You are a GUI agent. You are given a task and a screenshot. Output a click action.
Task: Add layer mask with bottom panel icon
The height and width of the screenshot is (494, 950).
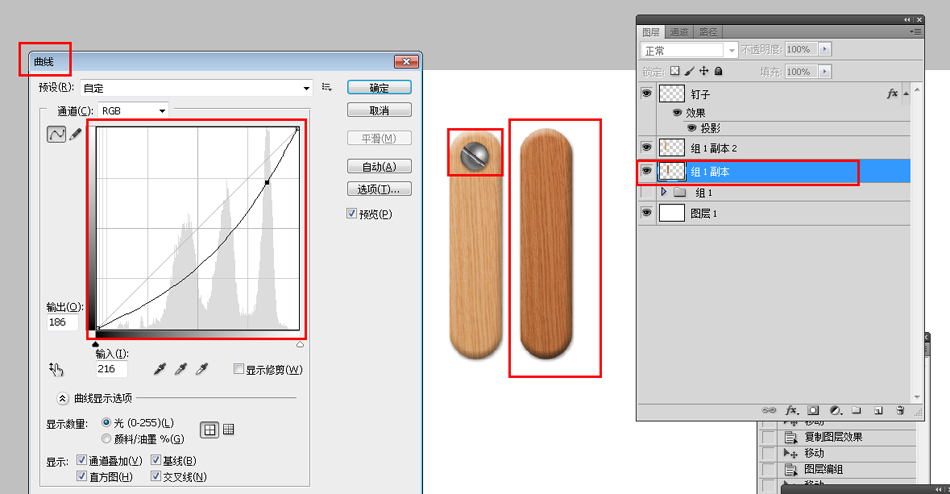pos(813,410)
